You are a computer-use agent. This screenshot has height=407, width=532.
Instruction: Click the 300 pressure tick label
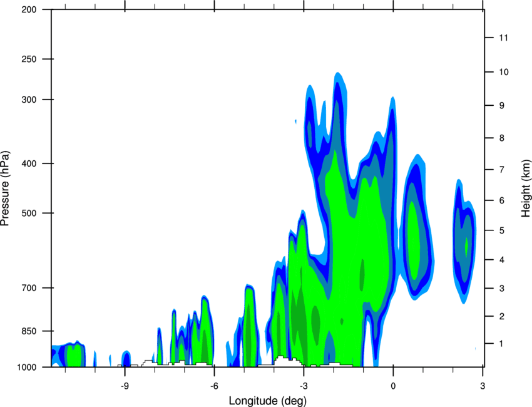click(x=29, y=100)
